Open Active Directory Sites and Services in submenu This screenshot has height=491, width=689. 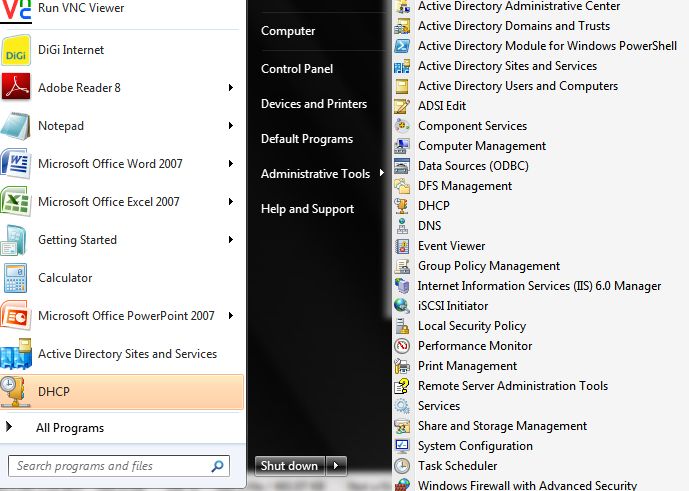coord(508,66)
